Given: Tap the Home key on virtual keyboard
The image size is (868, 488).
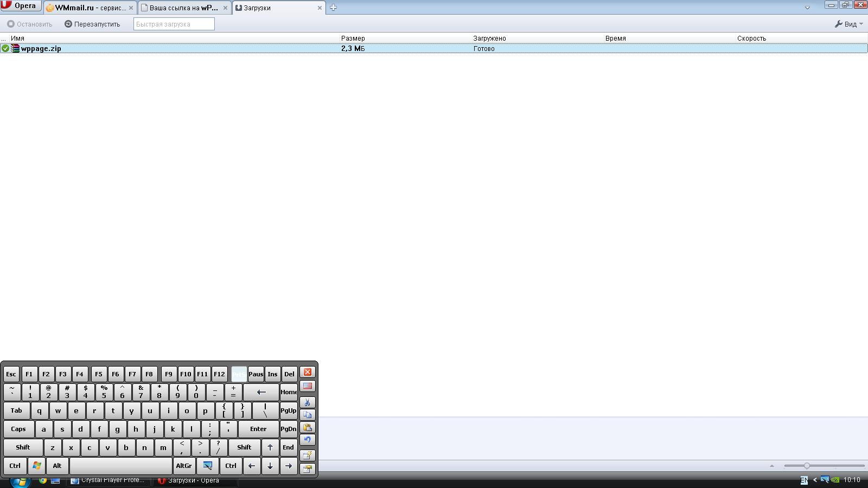Looking at the screenshot, I should (289, 392).
